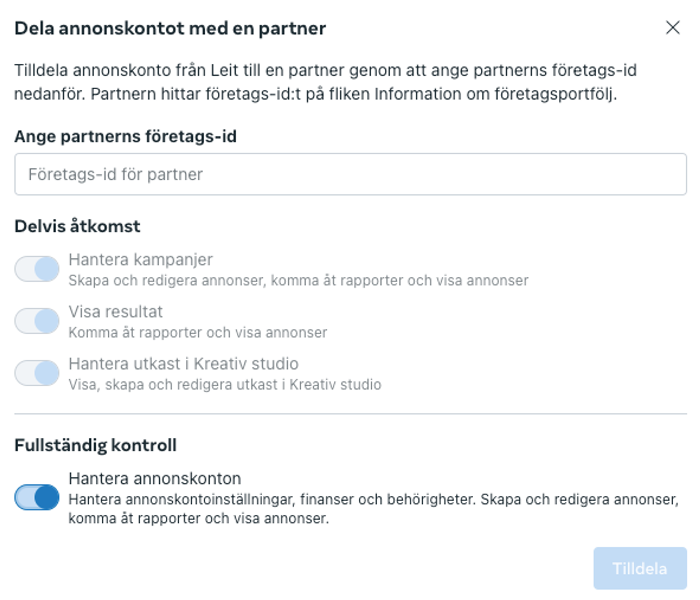
Task: Click the Visa, skapa och redigera utkast description
Action: click(x=225, y=385)
